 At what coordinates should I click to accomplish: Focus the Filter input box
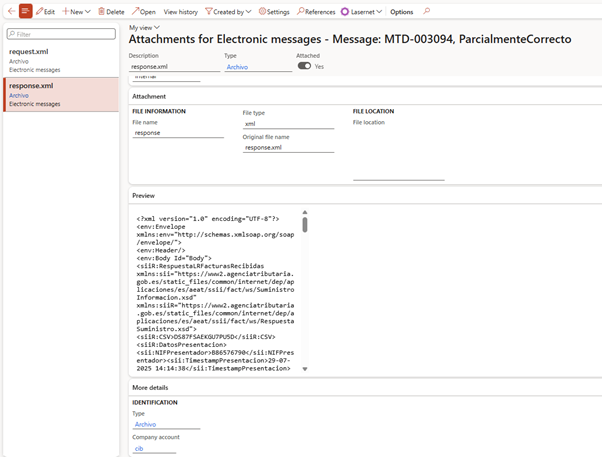(x=61, y=34)
